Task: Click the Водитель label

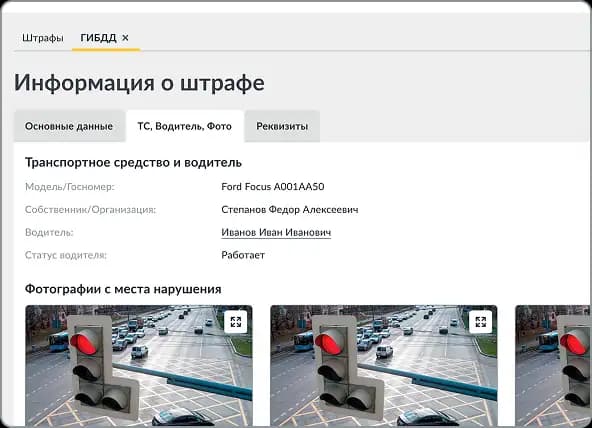Action: pos(49,232)
